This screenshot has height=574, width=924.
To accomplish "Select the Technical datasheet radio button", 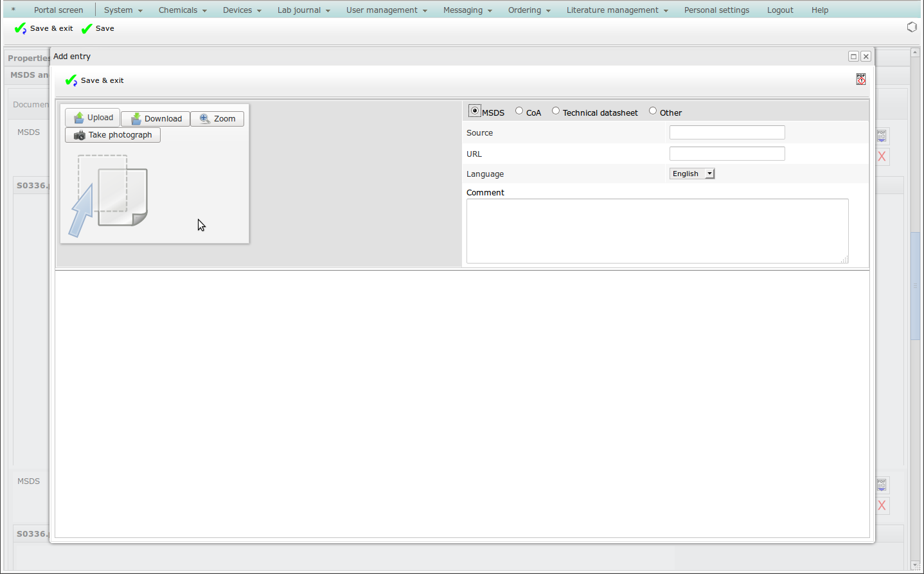I will click(556, 111).
